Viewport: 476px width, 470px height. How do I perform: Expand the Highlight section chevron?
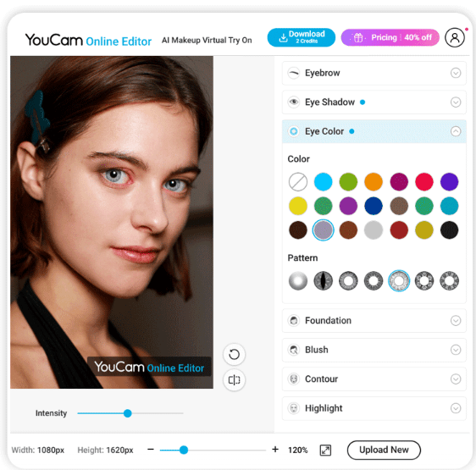[456, 408]
